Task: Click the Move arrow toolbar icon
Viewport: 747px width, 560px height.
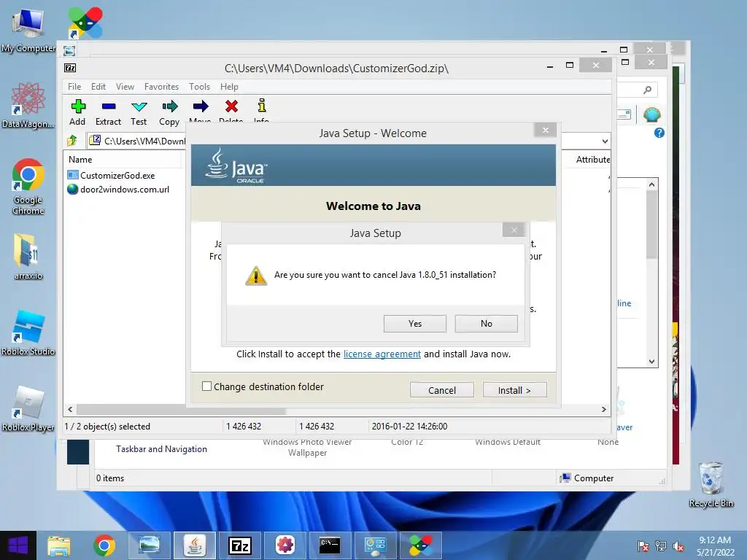Action: click(x=200, y=106)
